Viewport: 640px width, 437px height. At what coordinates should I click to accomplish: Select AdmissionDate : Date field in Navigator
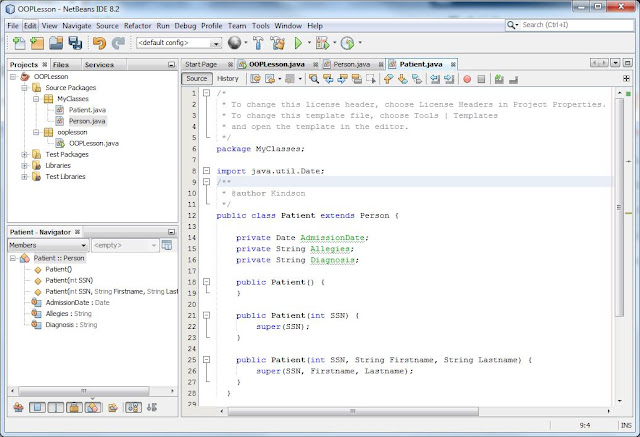78,302
